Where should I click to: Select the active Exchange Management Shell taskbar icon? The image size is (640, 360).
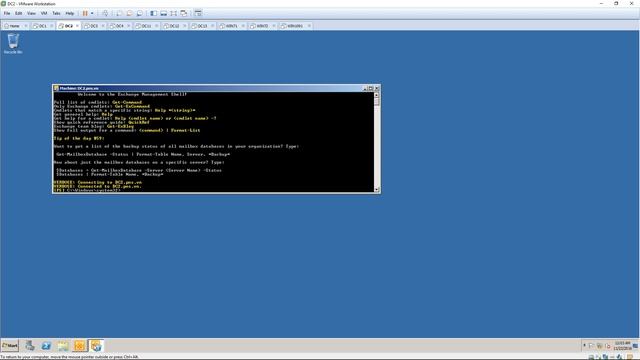96,346
